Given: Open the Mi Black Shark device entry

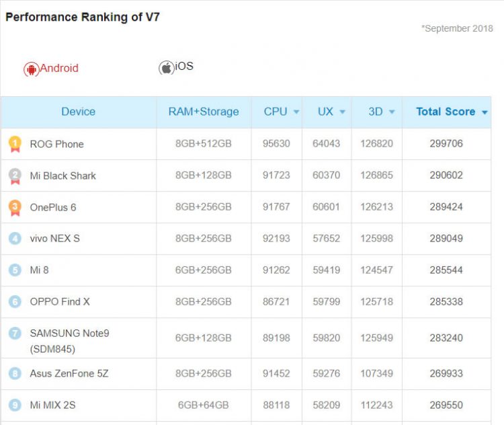Looking at the screenshot, I should [x=62, y=176].
